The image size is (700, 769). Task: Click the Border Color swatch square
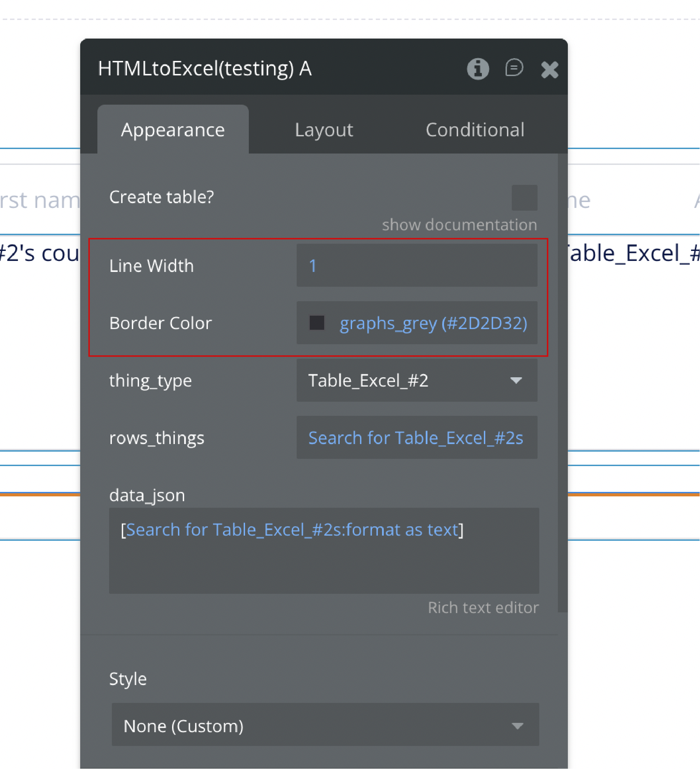tap(317, 323)
